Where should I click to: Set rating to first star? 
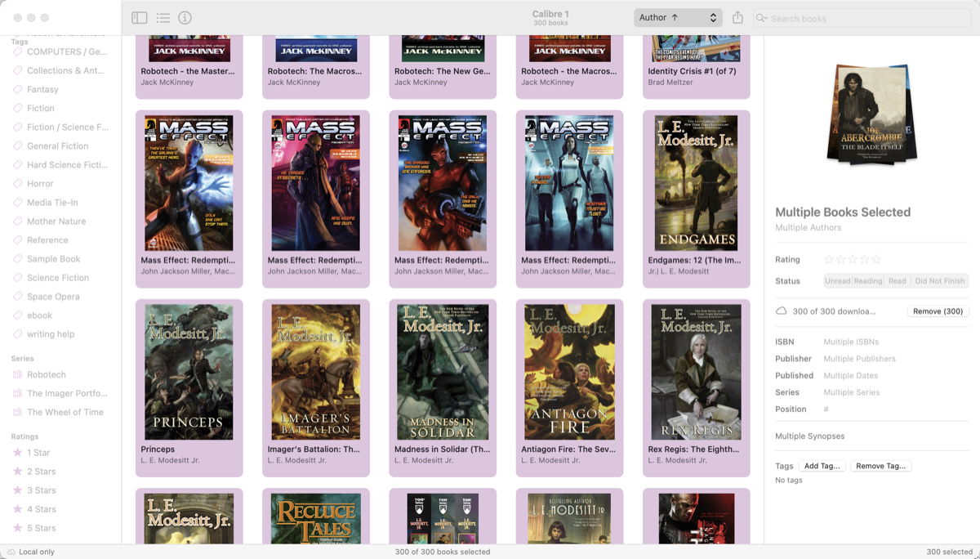(829, 259)
